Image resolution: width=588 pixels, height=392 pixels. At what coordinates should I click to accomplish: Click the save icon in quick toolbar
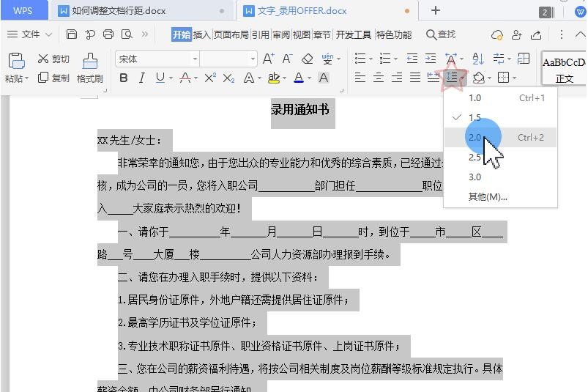[x=71, y=34]
